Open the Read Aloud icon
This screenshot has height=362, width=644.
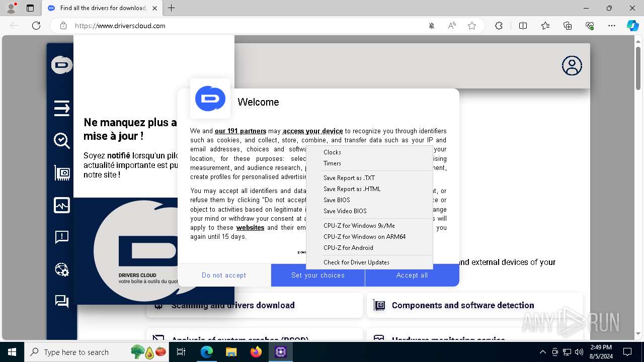pyautogui.click(x=452, y=26)
